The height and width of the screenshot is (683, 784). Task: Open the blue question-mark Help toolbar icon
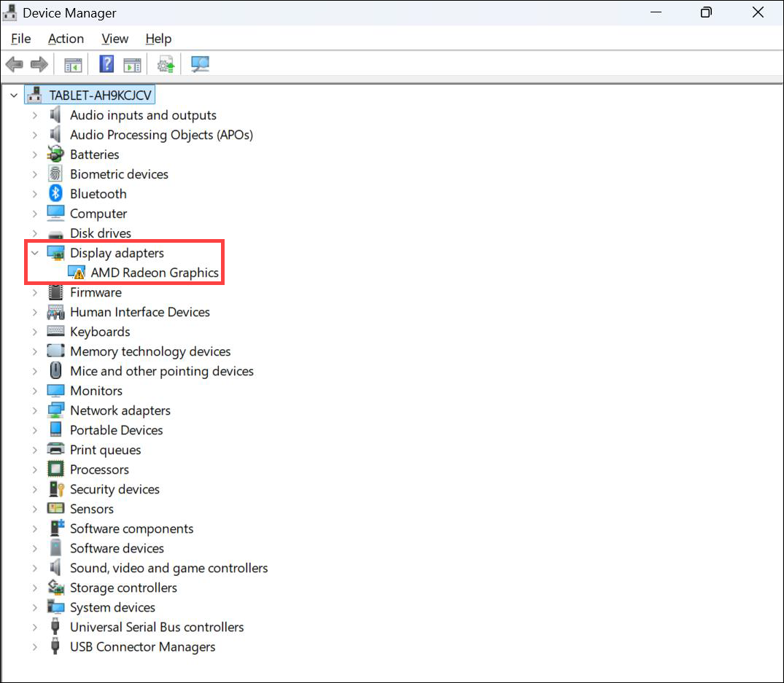pos(106,64)
